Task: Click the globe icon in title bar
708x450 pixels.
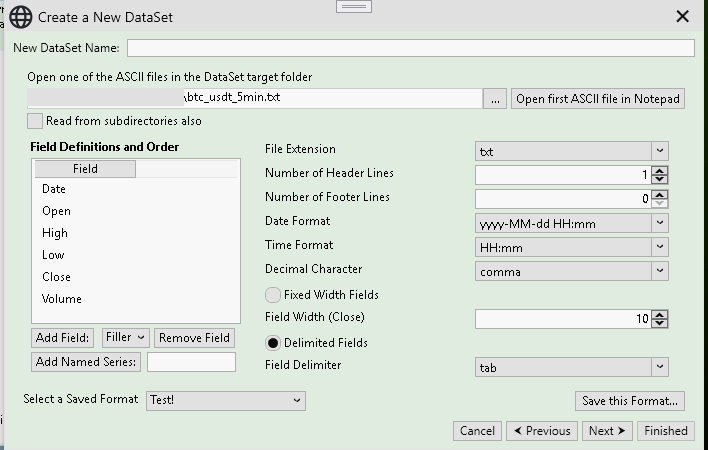Action: coord(20,17)
